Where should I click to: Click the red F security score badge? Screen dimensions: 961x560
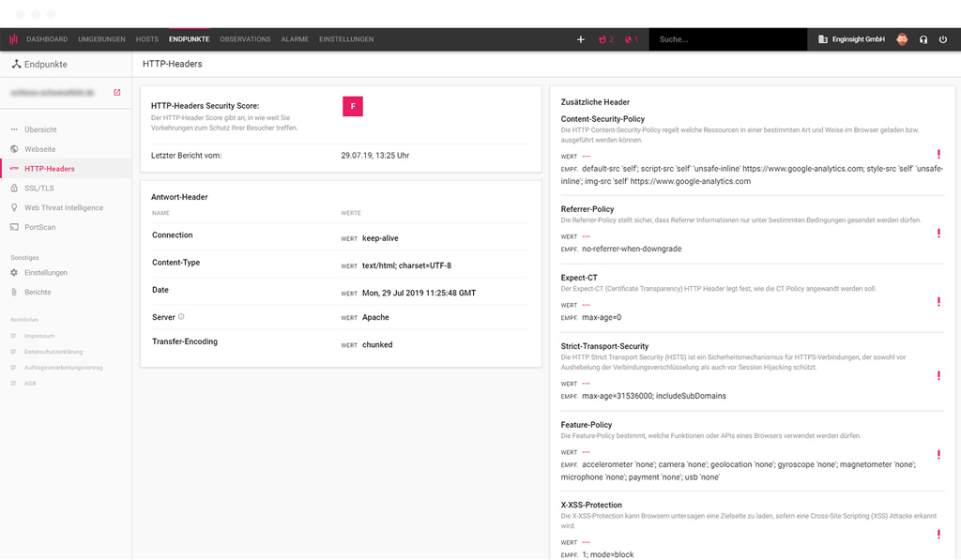(x=352, y=106)
